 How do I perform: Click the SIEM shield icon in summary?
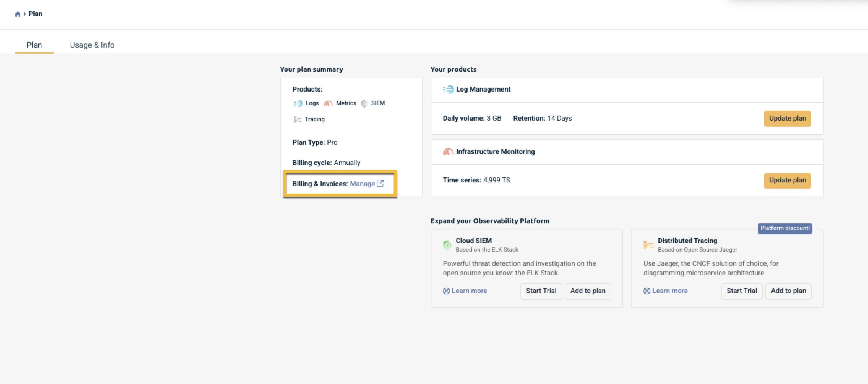tap(364, 103)
